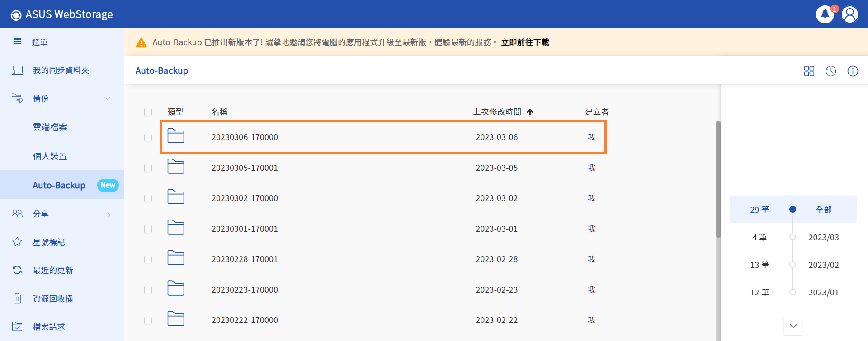868x341 pixels.
Task: Open 個人裝置 in sidebar
Action: point(50,156)
